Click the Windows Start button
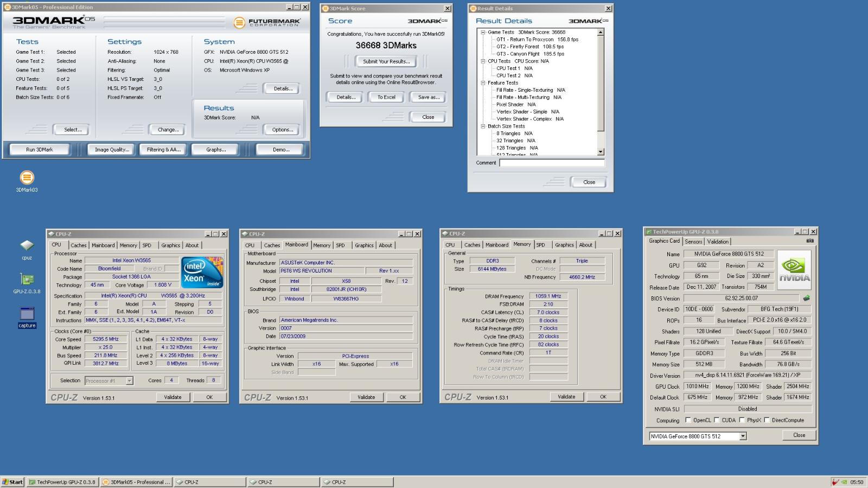 point(12,482)
